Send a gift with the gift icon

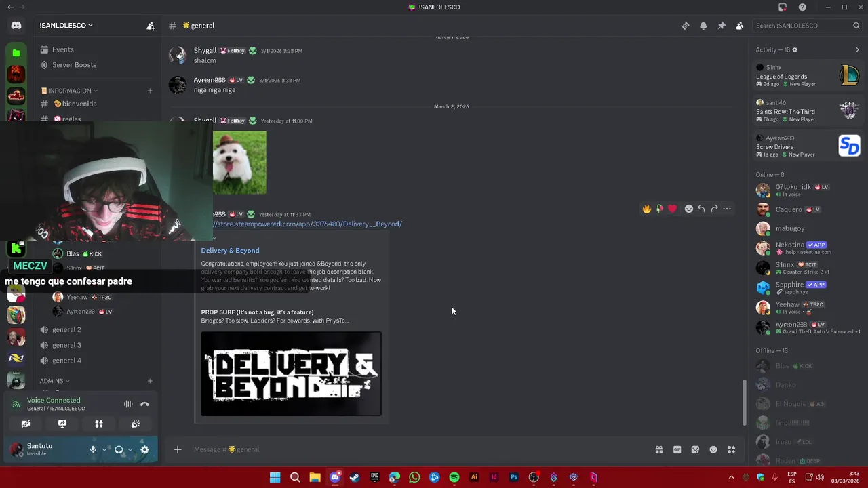click(658, 449)
